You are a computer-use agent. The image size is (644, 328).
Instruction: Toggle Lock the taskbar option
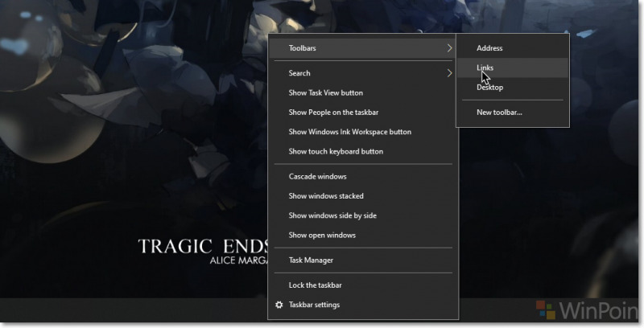(363, 285)
